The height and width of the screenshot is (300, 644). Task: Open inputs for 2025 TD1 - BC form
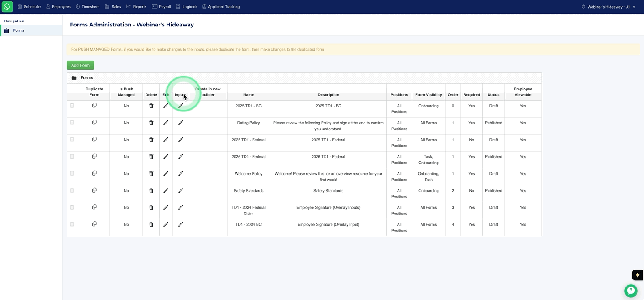(180, 106)
